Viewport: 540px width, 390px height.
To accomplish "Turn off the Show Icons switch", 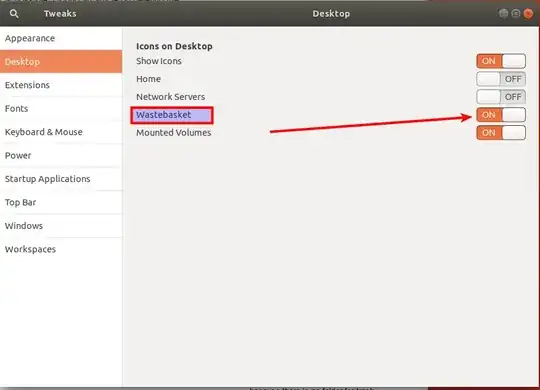I will pos(501,61).
